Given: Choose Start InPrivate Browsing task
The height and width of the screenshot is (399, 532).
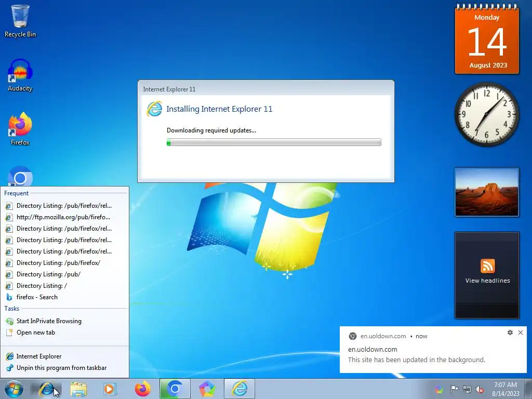Looking at the screenshot, I should coord(64,321).
